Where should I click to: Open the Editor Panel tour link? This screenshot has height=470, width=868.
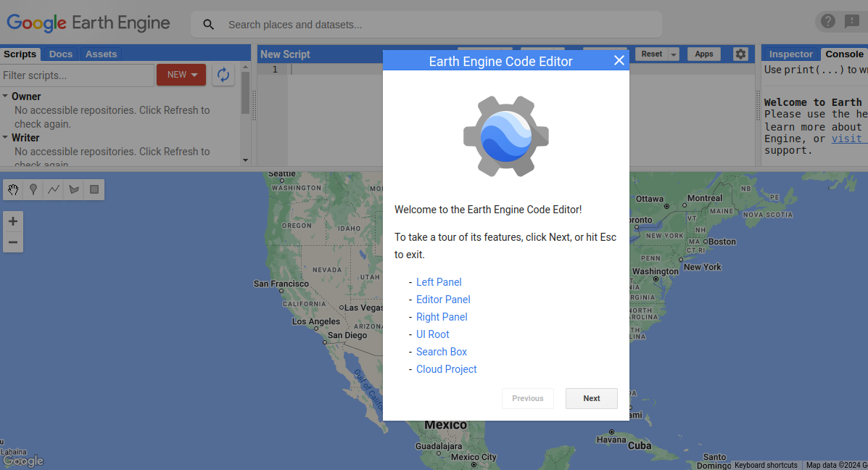pyautogui.click(x=443, y=300)
